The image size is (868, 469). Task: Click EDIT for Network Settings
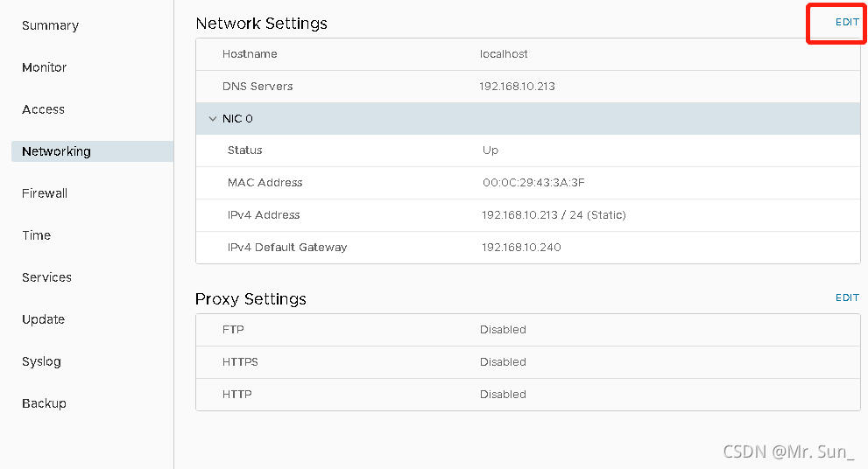[x=847, y=23]
